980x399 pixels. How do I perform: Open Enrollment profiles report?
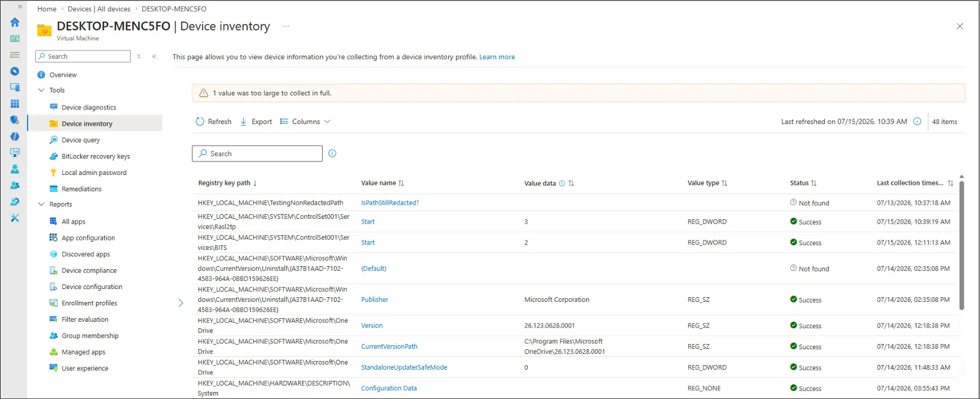coord(89,303)
